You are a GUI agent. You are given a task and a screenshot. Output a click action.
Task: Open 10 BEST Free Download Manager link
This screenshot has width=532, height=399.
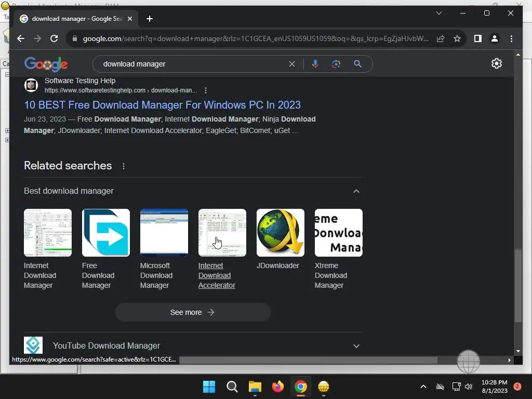pyautogui.click(x=162, y=105)
